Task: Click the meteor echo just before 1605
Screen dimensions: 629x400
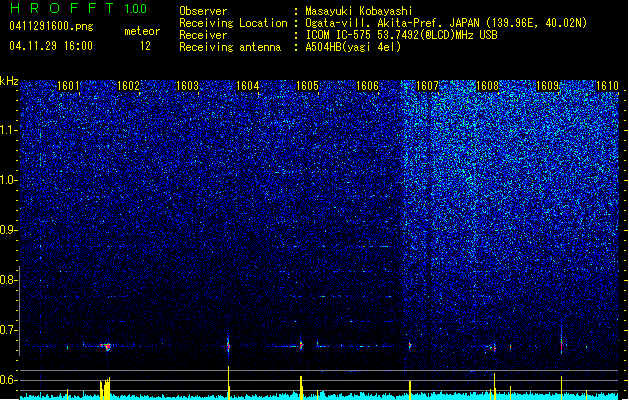Action: [x=301, y=345]
